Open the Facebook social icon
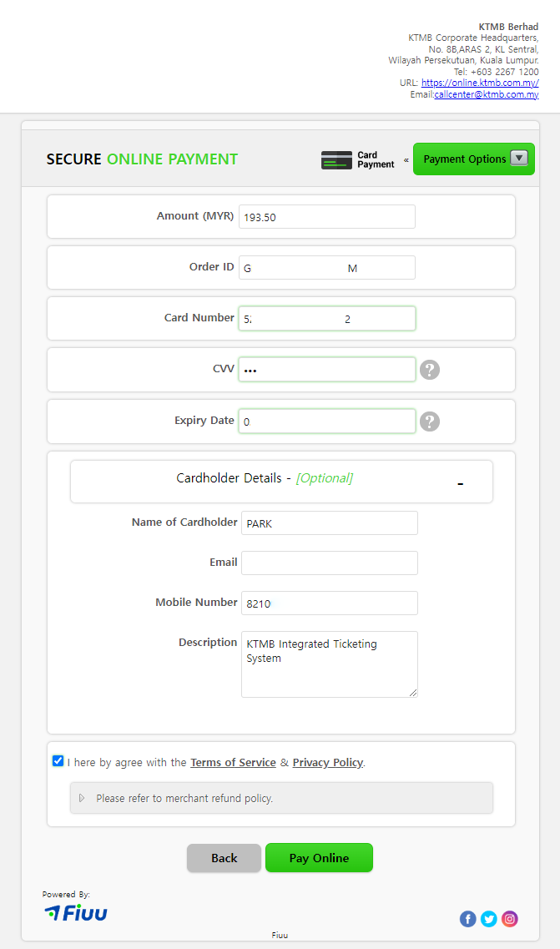 click(468, 919)
